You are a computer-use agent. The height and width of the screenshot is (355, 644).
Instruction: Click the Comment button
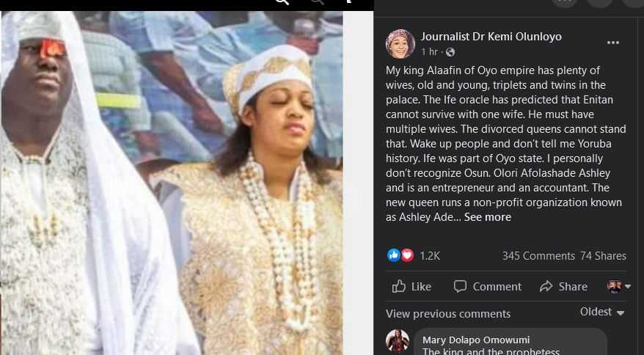click(x=488, y=286)
